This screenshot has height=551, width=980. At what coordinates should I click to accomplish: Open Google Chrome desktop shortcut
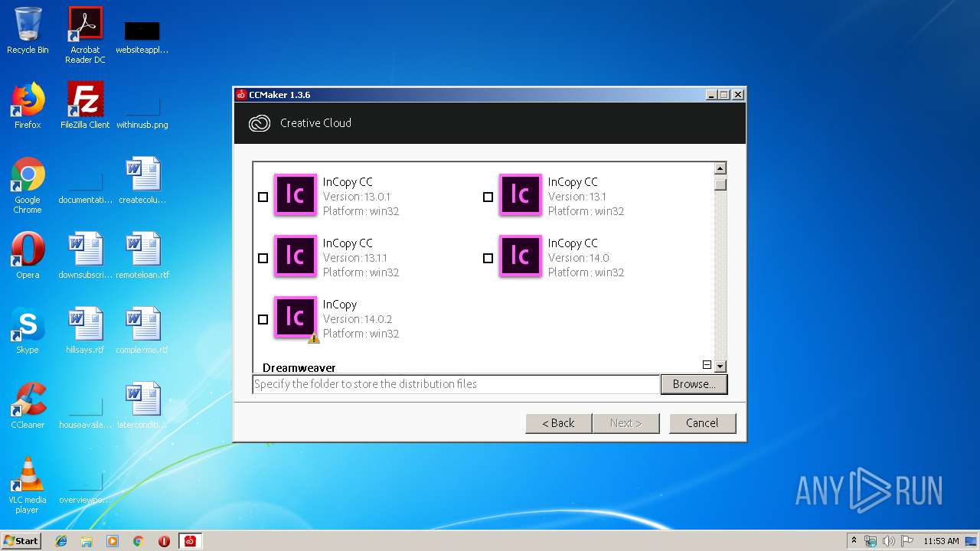(x=28, y=185)
